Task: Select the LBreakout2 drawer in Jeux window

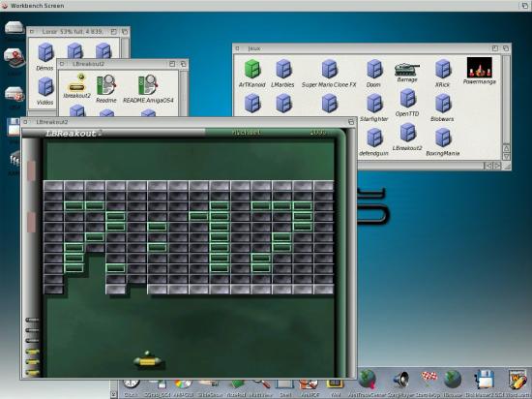Action: 407,133
